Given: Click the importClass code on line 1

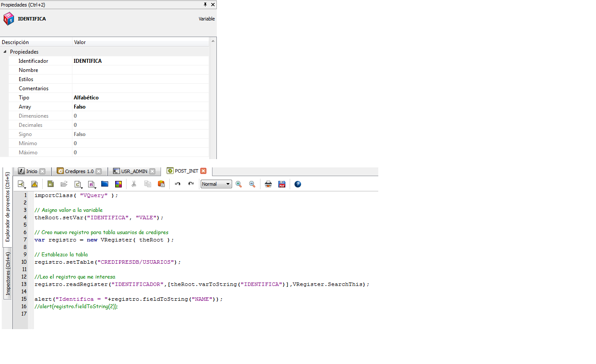Looking at the screenshot, I should coord(76,195).
